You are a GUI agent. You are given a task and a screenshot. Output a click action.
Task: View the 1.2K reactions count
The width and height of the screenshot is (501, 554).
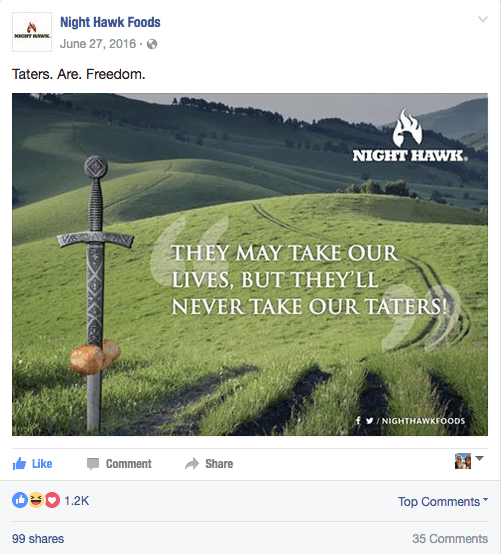(x=77, y=501)
